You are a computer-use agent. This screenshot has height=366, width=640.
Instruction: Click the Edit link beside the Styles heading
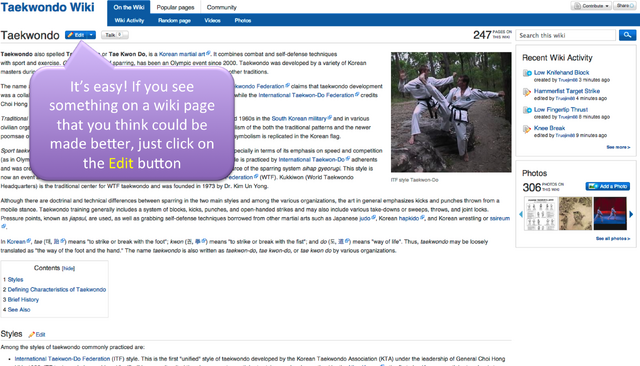37,335
